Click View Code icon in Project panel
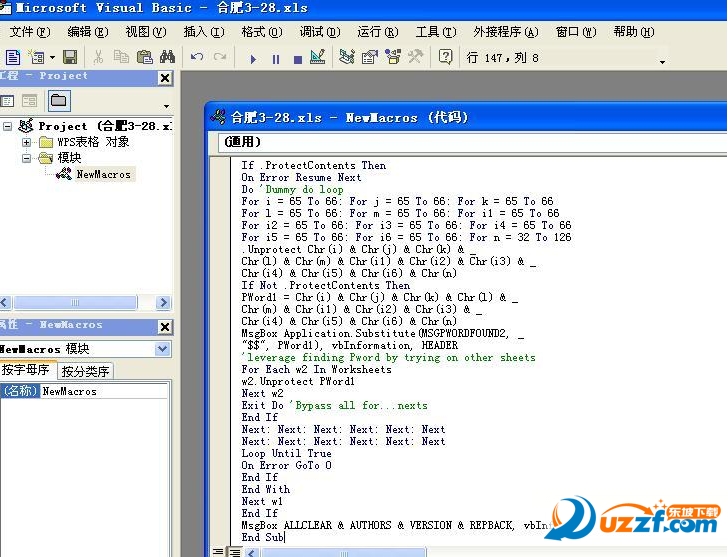728x557 pixels. tap(7, 101)
